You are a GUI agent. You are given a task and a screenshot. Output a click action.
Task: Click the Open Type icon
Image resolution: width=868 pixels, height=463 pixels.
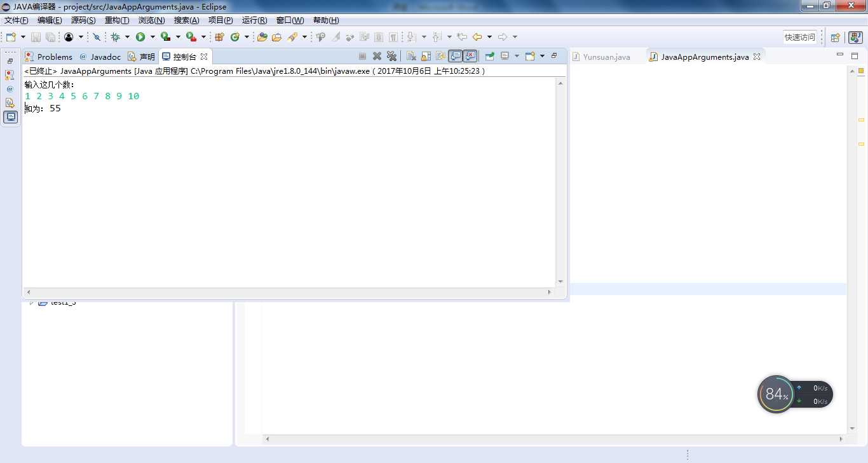point(262,38)
